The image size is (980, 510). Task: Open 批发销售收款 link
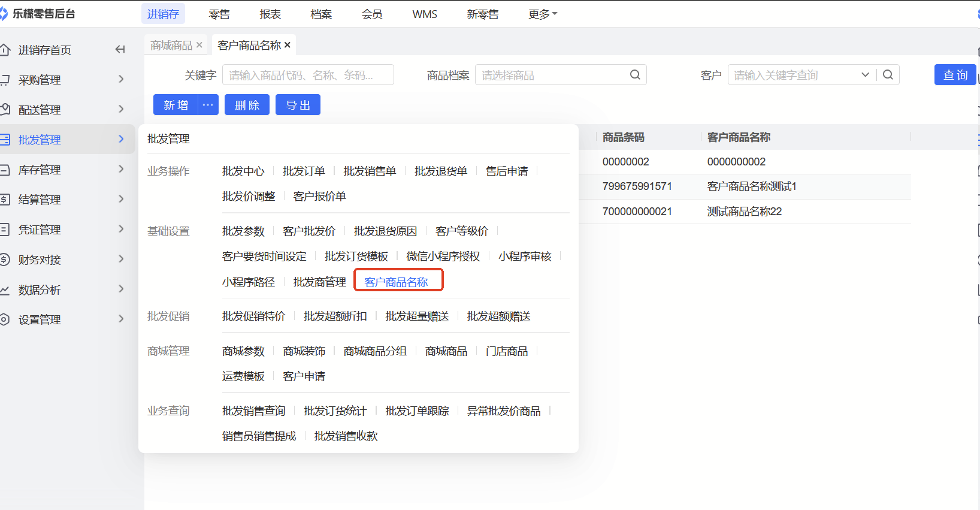346,436
